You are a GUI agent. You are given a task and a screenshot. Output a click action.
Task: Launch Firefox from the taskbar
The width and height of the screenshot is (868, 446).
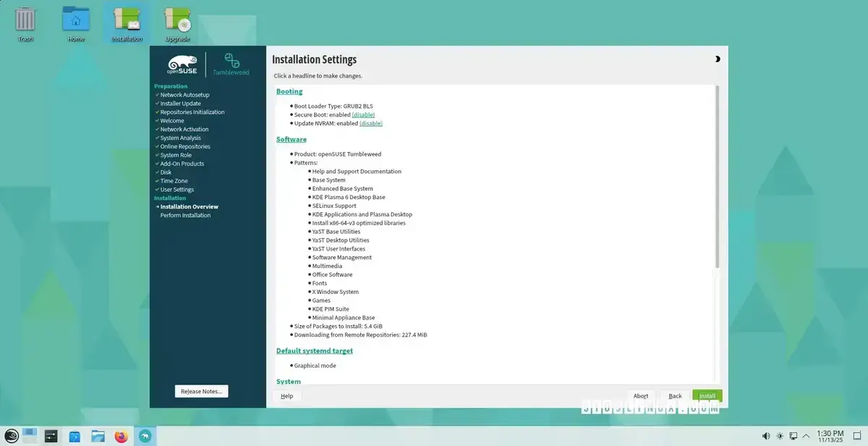coord(121,436)
